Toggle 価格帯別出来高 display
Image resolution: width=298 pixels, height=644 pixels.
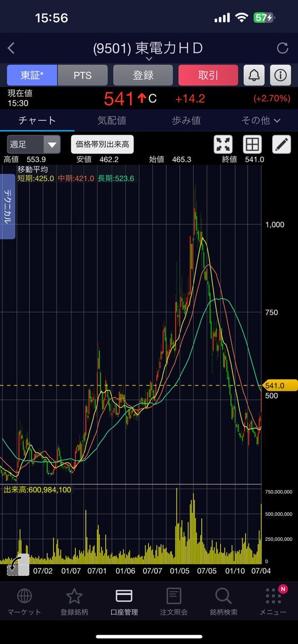click(103, 144)
